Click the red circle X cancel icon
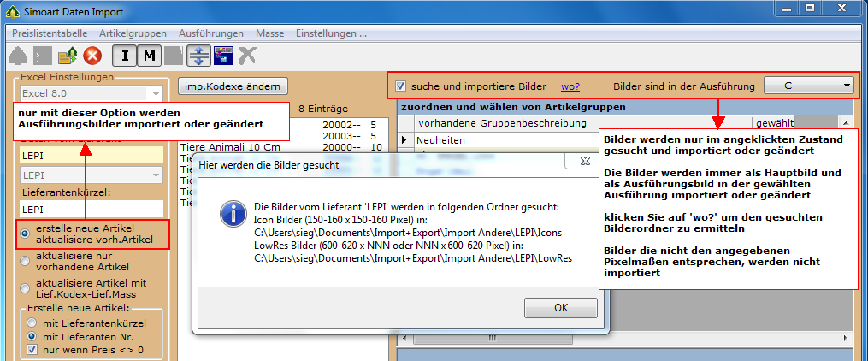 tap(92, 56)
